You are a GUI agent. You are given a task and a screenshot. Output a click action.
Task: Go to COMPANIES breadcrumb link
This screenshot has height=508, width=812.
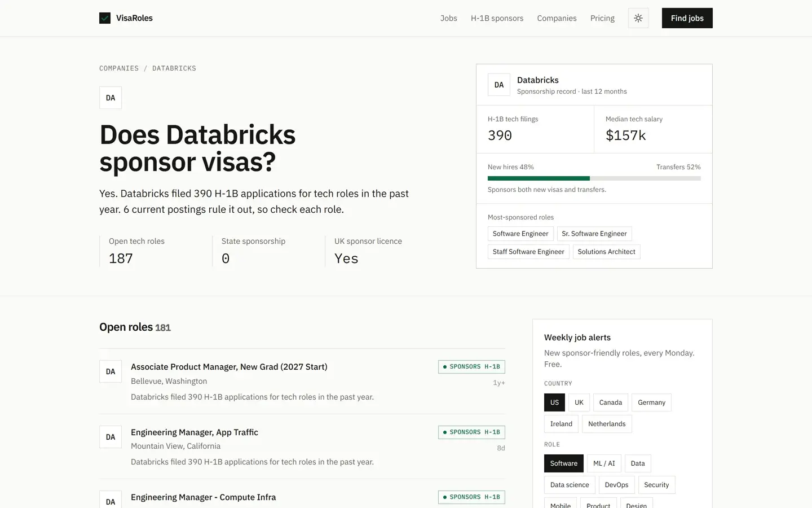click(119, 68)
